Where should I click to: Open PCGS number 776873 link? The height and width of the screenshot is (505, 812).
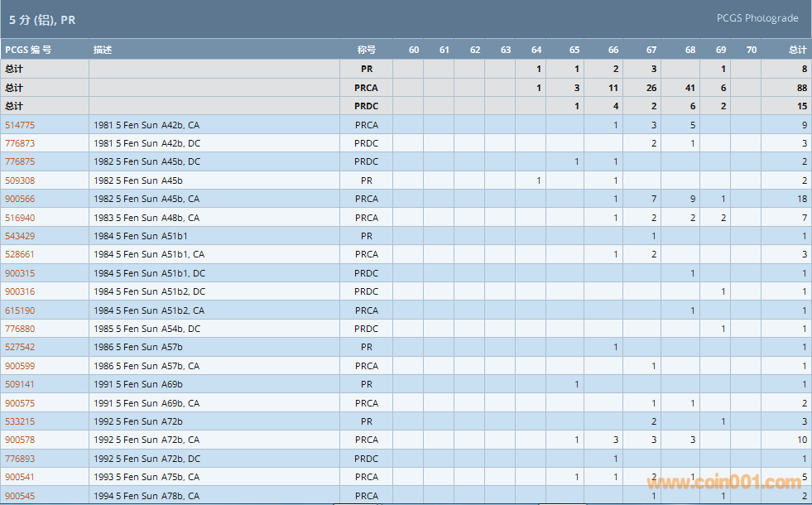pyautogui.click(x=20, y=143)
